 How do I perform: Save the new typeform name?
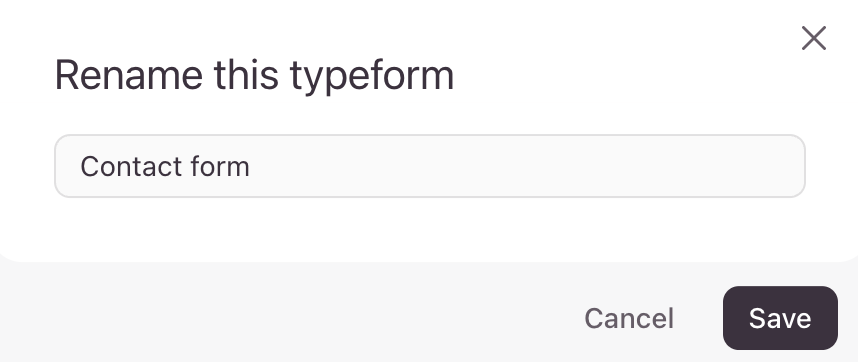(x=780, y=318)
